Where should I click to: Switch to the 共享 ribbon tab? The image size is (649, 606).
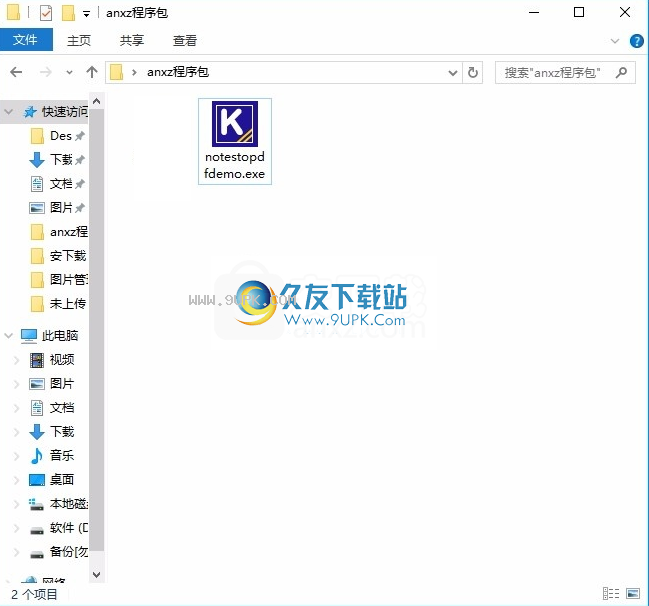point(132,40)
